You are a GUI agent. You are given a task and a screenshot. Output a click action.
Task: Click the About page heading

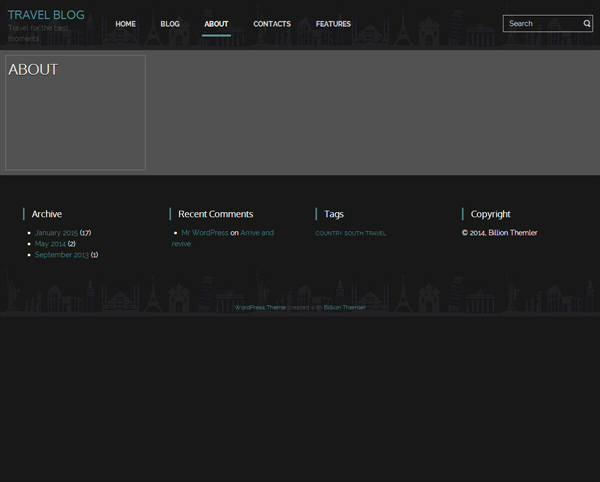pos(33,70)
